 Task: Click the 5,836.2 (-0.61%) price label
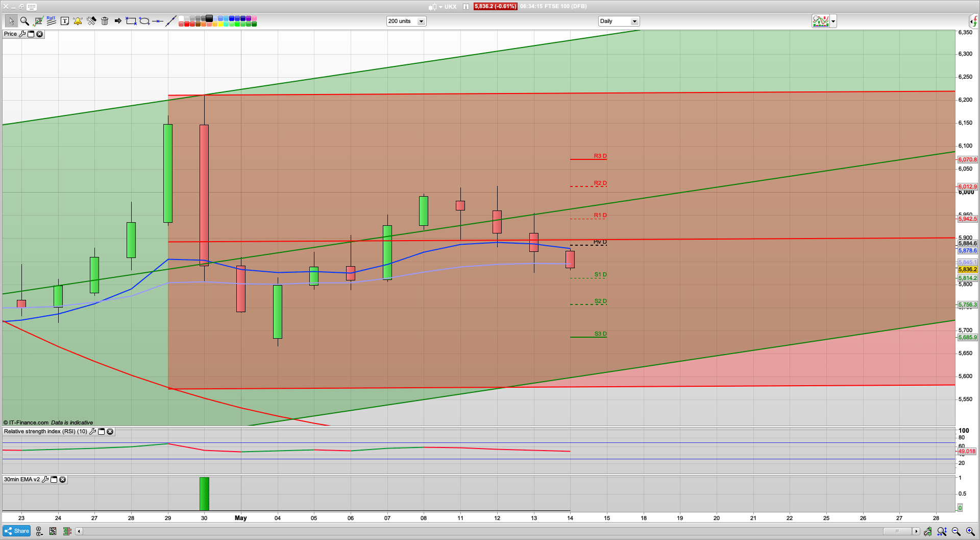click(495, 7)
